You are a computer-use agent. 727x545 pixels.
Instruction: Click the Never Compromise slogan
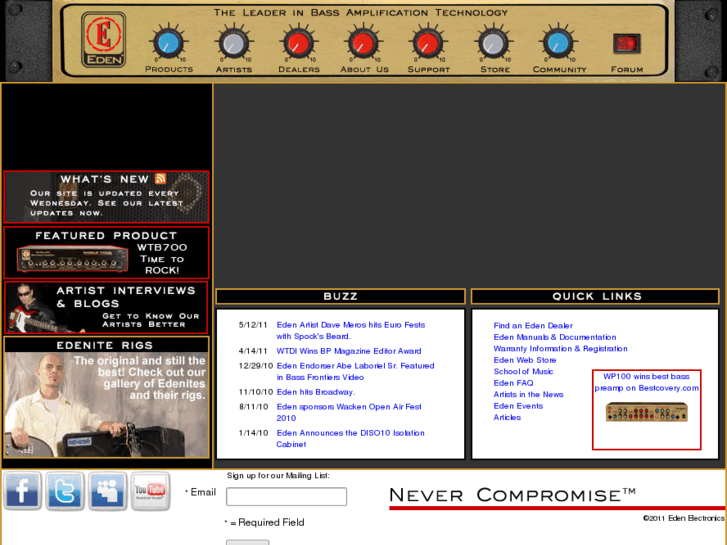512,495
